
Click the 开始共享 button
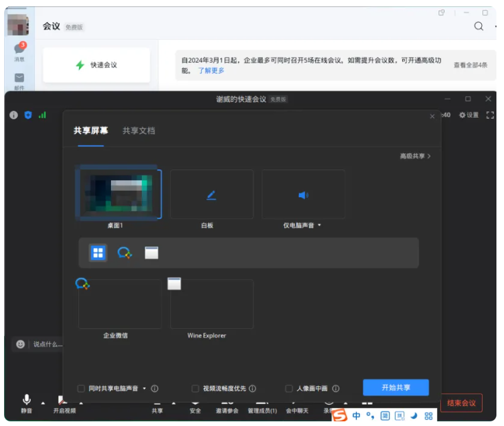pos(396,388)
